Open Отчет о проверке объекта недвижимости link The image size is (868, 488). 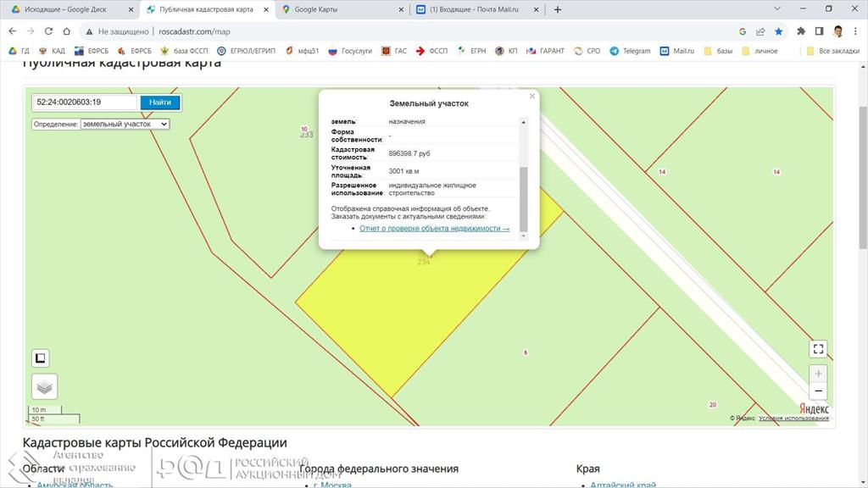(x=434, y=229)
